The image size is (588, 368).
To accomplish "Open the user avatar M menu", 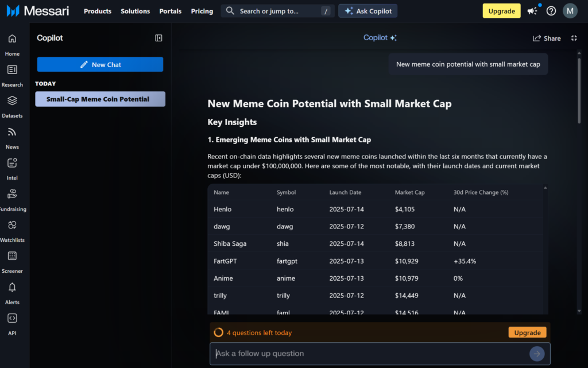I will (x=570, y=11).
